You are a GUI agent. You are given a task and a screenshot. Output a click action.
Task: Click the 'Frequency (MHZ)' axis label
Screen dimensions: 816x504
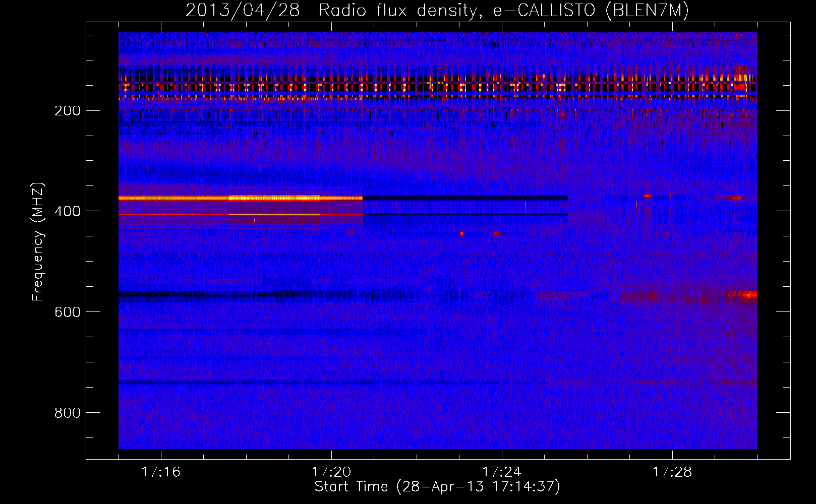[38, 242]
